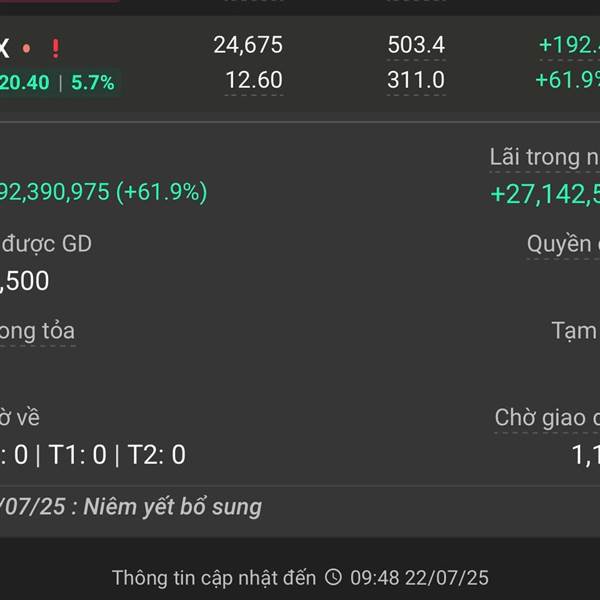Tap the green +192.4 profit figure
Screen dimensions: 600x600
(x=569, y=45)
